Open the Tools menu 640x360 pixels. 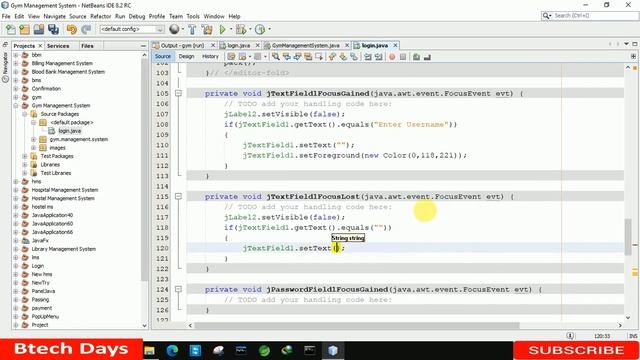(193, 16)
